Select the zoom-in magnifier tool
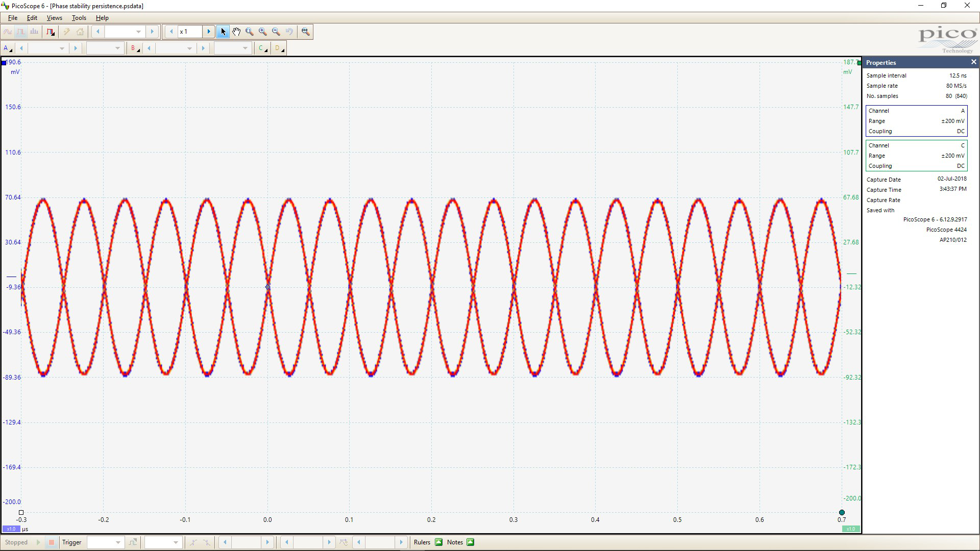The width and height of the screenshot is (980, 551). pyautogui.click(x=263, y=32)
